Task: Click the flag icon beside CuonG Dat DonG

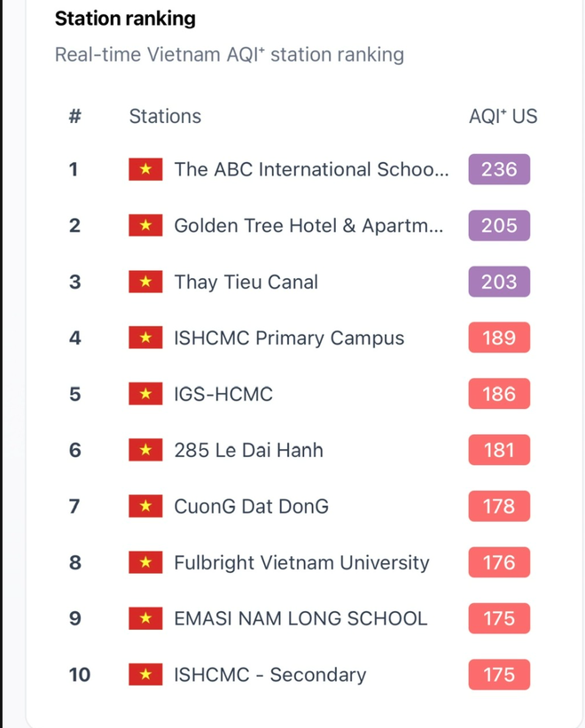Action: [x=145, y=507]
